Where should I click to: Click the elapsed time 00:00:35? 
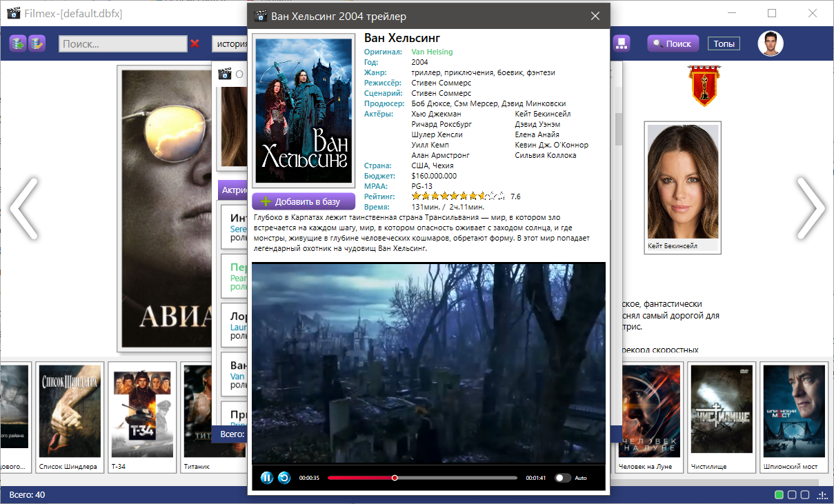coord(309,478)
